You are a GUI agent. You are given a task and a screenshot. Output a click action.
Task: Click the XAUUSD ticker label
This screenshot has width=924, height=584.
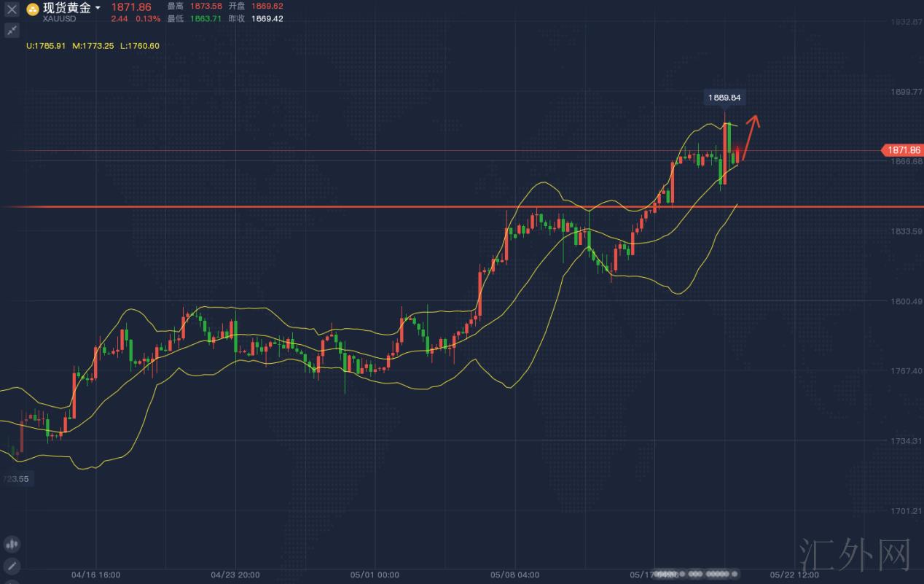pyautogui.click(x=59, y=19)
